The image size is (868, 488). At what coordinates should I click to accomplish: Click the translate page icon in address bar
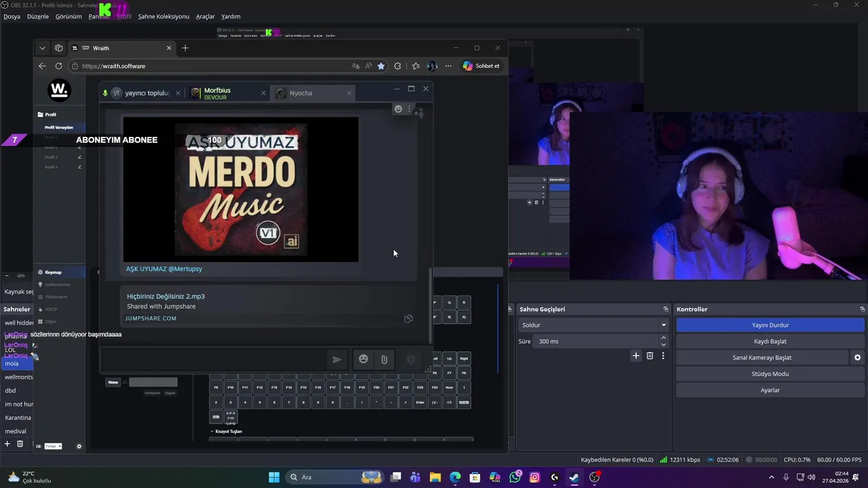pyautogui.click(x=355, y=66)
